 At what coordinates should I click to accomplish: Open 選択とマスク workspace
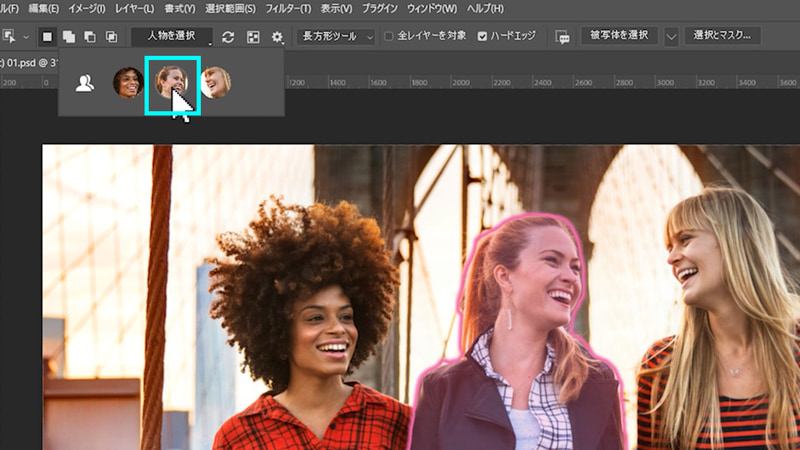(x=722, y=36)
